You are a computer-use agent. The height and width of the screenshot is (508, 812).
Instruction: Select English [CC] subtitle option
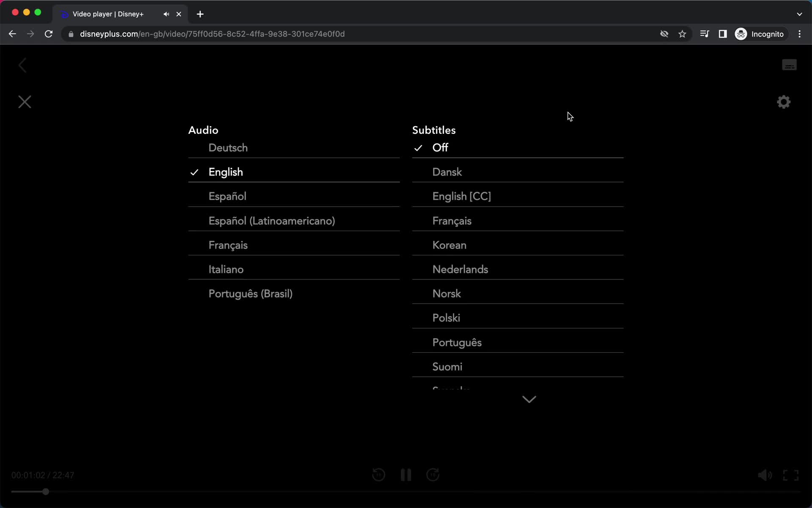tap(462, 196)
